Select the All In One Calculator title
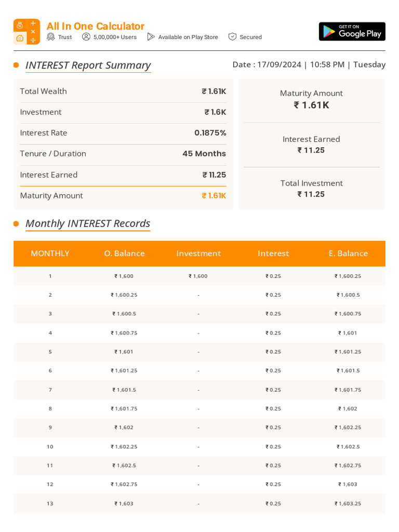 click(96, 26)
